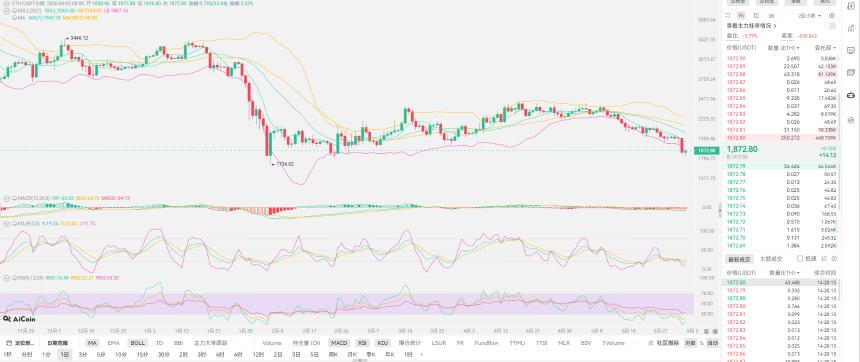This screenshot has height=362, width=860.
Task: Click the TVolume indicator
Action: tap(613, 343)
